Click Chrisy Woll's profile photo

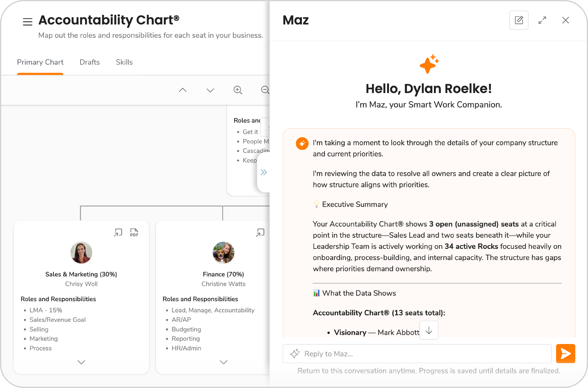(81, 253)
